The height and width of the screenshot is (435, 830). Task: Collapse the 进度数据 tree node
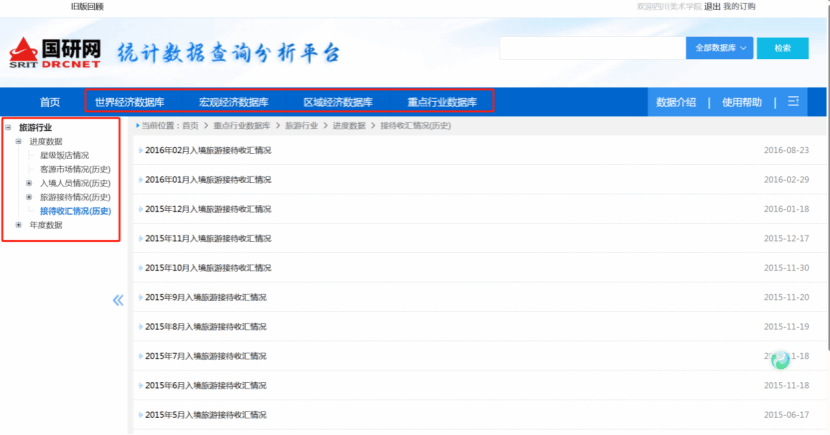pyautogui.click(x=19, y=142)
